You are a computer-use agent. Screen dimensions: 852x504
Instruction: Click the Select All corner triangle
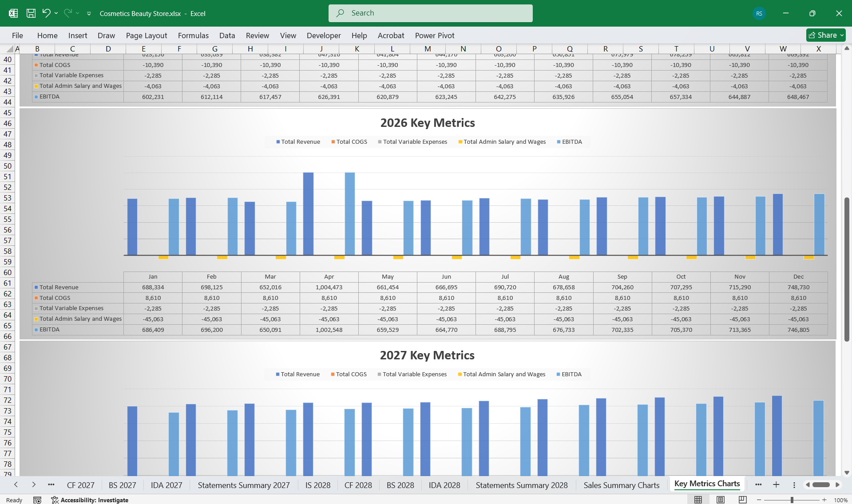10,49
